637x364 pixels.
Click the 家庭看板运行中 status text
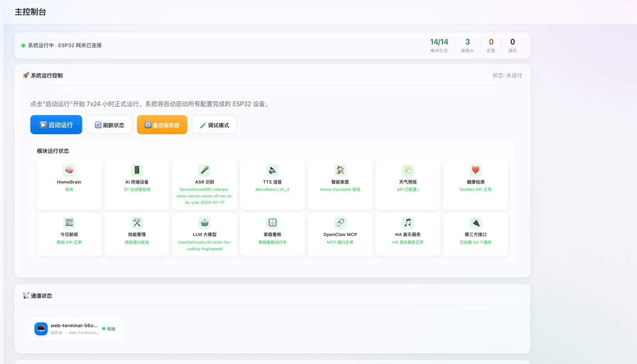272,242
